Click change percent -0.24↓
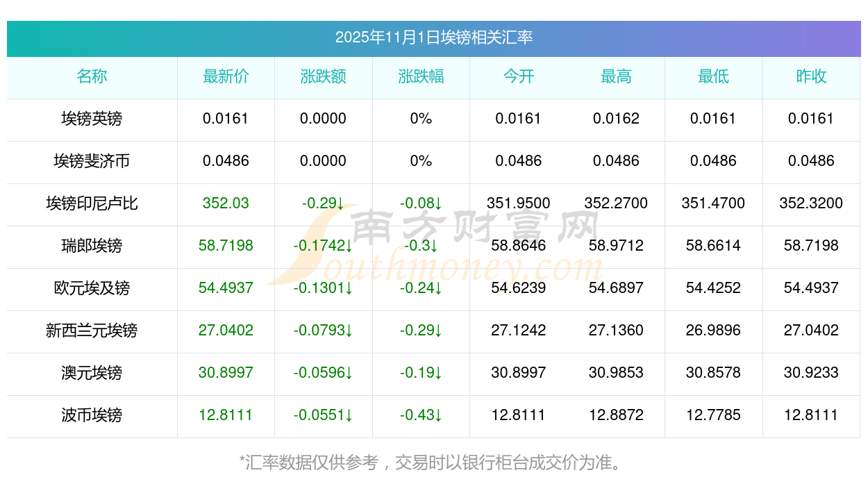 pyautogui.click(x=421, y=288)
